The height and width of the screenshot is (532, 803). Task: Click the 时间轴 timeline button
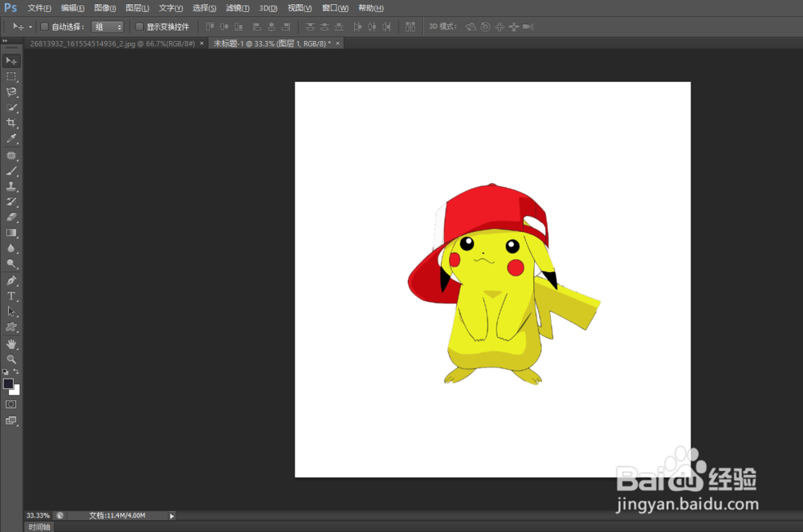39,526
